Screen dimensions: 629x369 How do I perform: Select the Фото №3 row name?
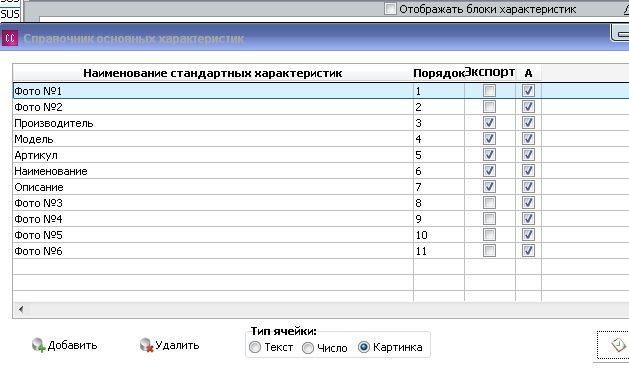click(38, 203)
